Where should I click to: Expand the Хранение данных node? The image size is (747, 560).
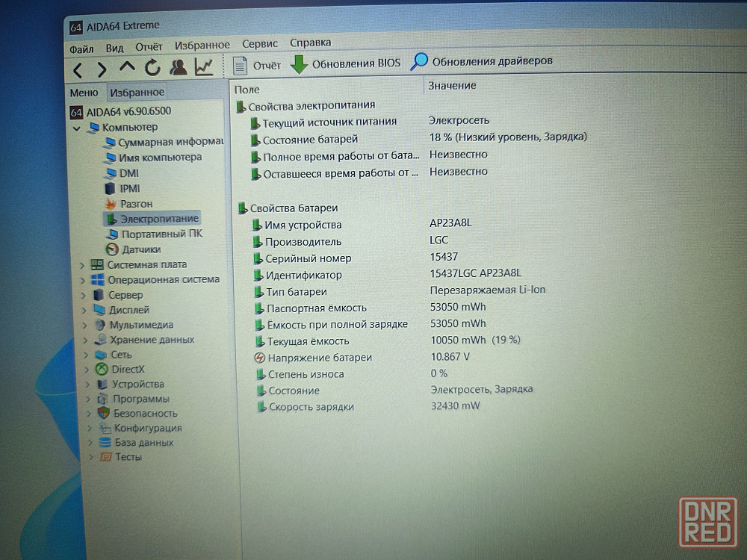(86, 340)
